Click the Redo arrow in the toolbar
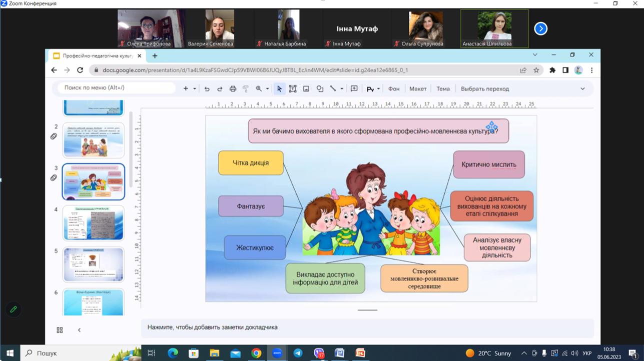Screen dimensions: 644x361 tap(220, 89)
